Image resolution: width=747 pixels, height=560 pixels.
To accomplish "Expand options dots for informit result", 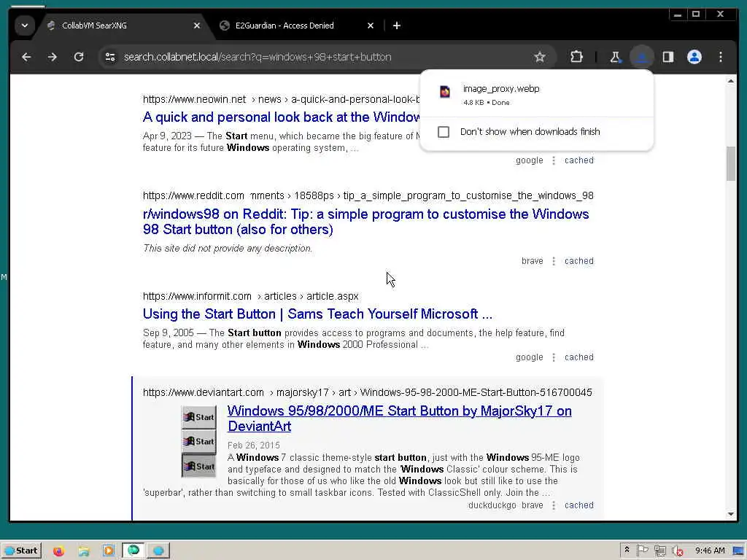I will point(554,357).
